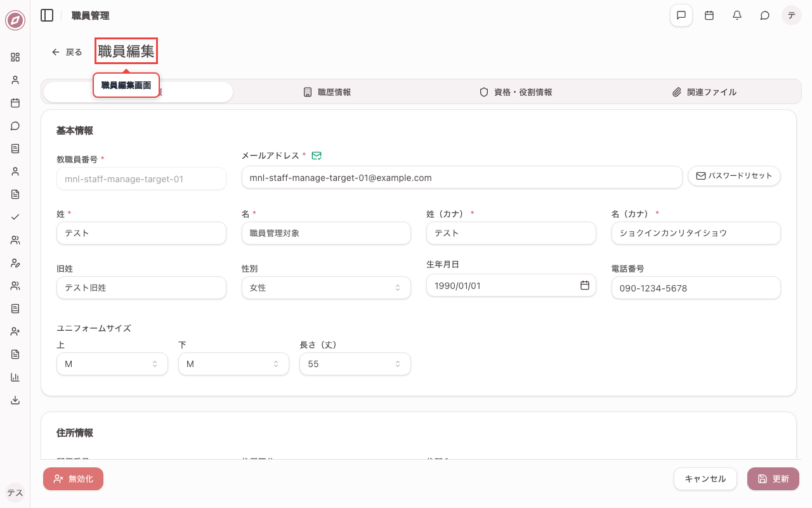Viewport: 812px width, 508px height.
Task: Click the 名 input containing 職員管理対象
Action: [326, 233]
